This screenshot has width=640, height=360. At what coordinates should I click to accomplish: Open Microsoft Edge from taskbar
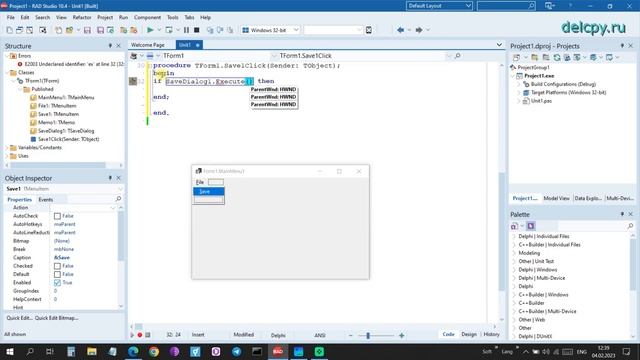tap(133, 351)
